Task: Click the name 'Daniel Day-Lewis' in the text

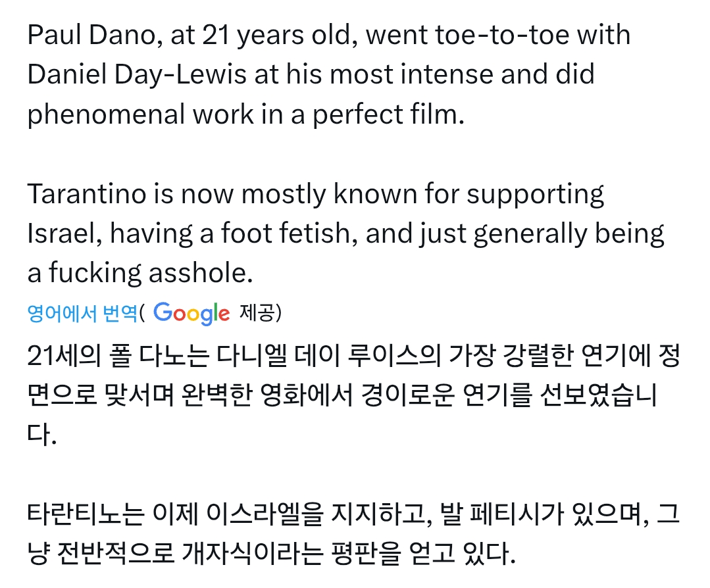Action: pyautogui.click(x=137, y=75)
